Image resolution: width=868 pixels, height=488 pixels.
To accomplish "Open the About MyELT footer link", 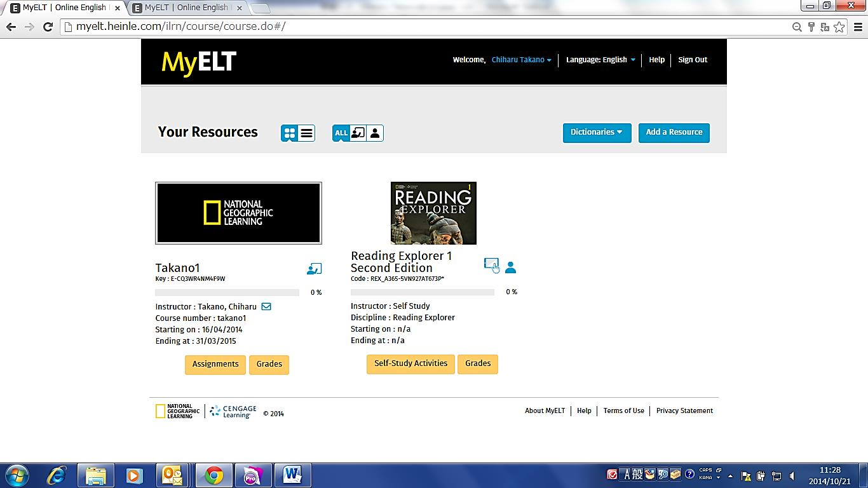I will point(545,410).
